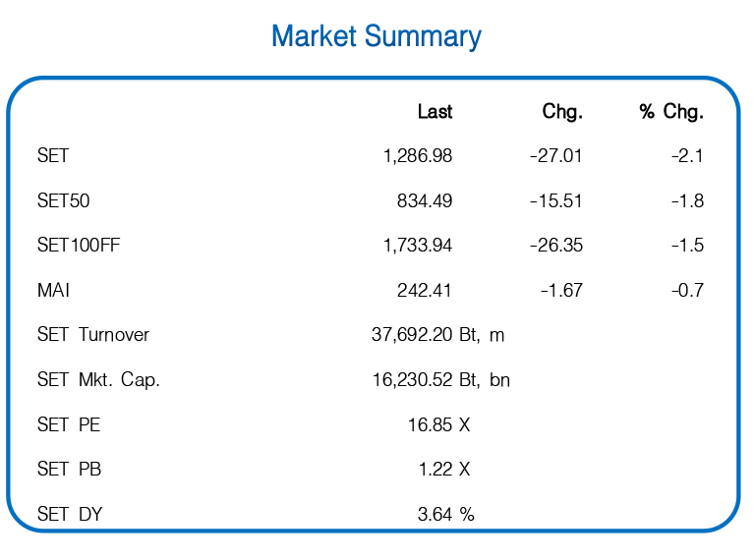Viewport: 755px width, 560px height.
Task: Click the market cap value 16,230.52 Bt, bn
Action: tap(440, 380)
